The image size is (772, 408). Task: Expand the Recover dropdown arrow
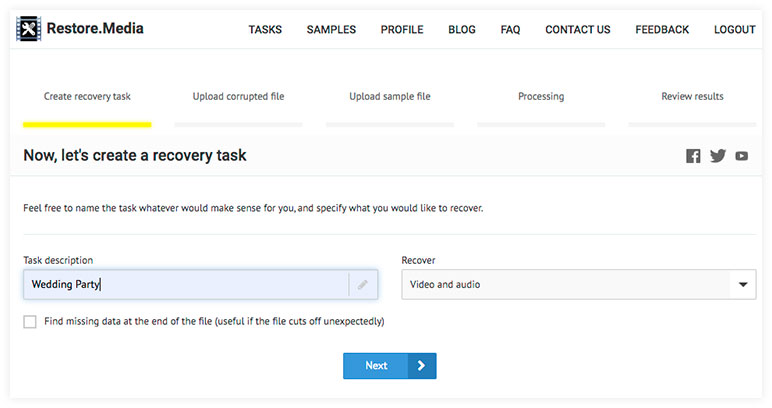click(x=743, y=284)
